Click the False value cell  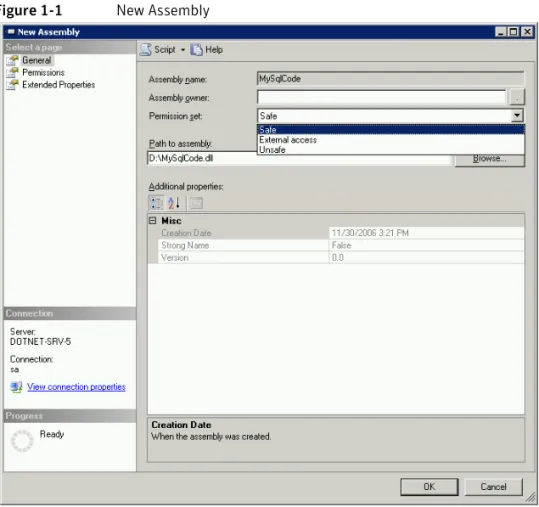point(341,245)
